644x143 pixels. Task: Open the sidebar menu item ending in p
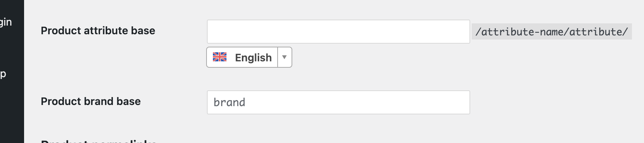(3, 74)
